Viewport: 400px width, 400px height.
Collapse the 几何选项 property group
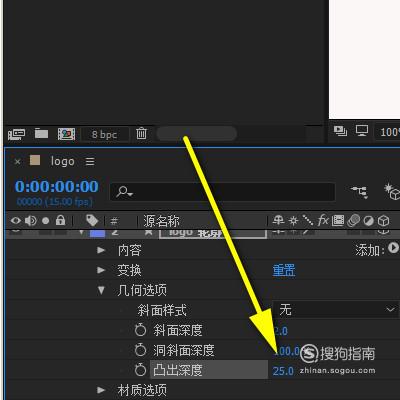click(101, 290)
